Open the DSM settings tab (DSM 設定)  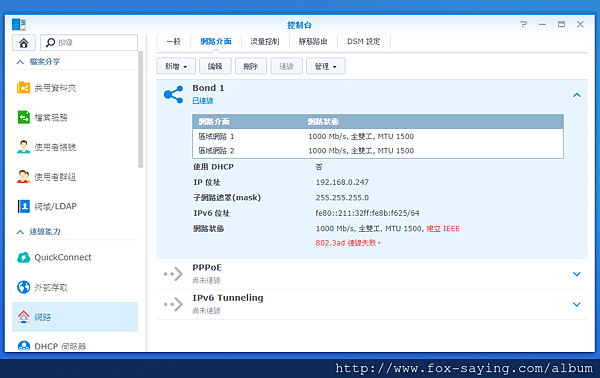point(364,41)
